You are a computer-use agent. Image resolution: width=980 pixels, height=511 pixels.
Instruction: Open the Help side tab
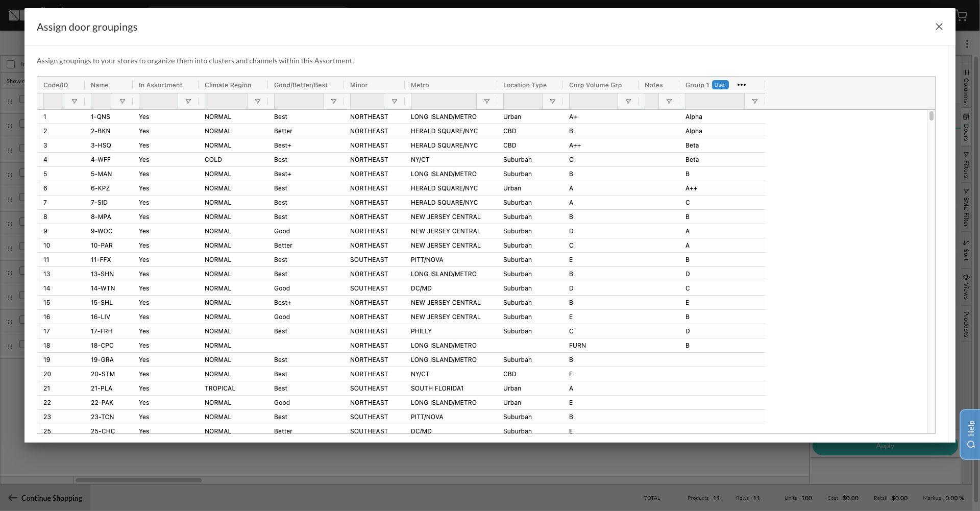tap(970, 434)
